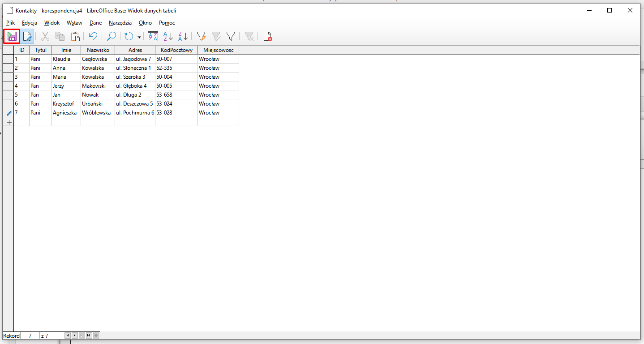Click Reset Filter/Sort icon
This screenshot has height=344, width=644.
(x=249, y=36)
